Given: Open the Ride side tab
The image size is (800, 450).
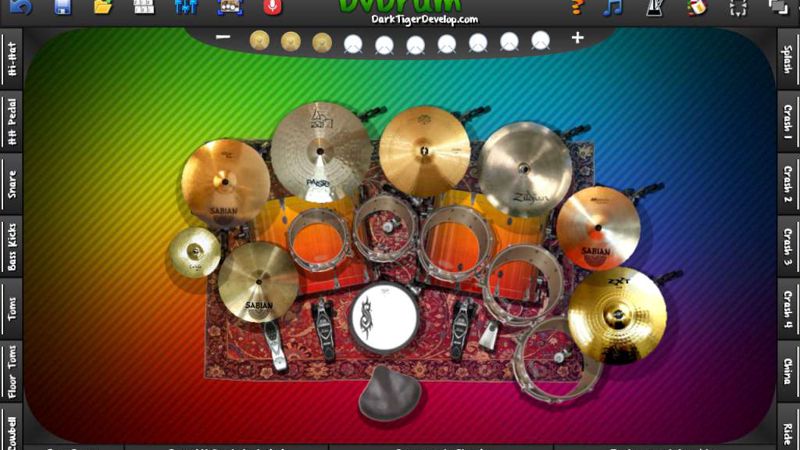Looking at the screenshot, I should [x=788, y=428].
